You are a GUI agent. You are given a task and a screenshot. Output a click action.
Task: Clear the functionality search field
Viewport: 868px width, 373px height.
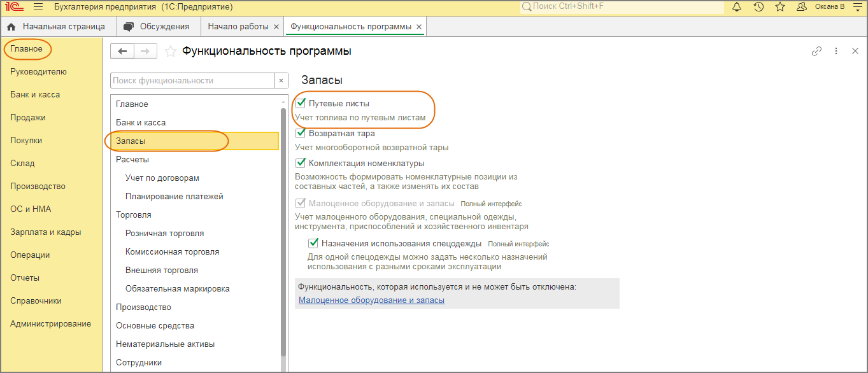pos(282,81)
